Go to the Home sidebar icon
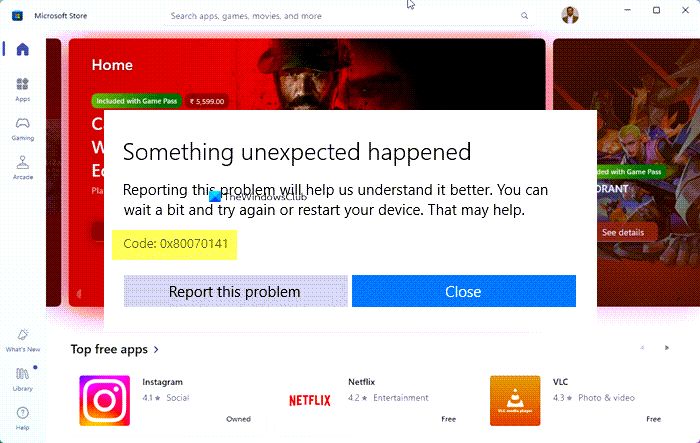The image size is (700, 443). 22,50
